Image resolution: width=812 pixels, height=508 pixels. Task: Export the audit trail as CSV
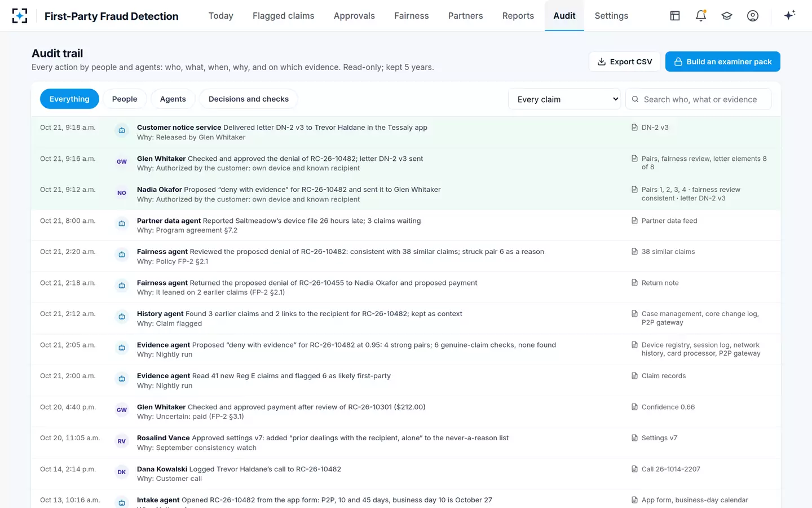tap(625, 62)
